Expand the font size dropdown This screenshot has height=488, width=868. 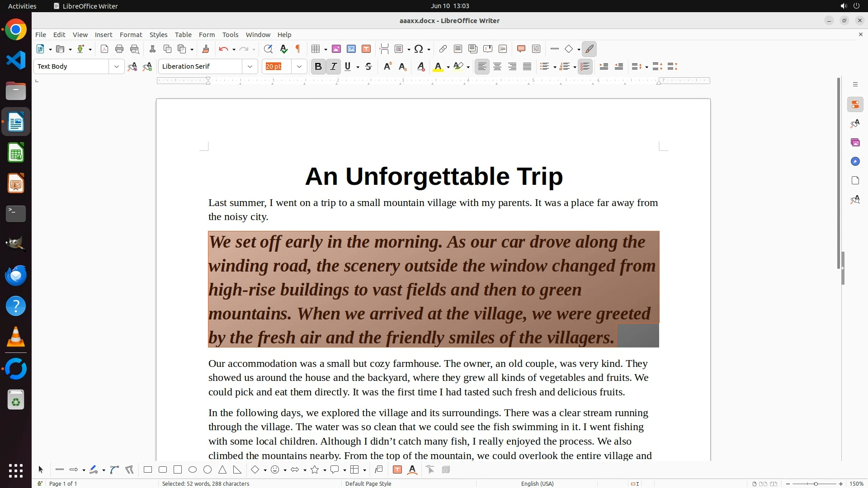299,66
